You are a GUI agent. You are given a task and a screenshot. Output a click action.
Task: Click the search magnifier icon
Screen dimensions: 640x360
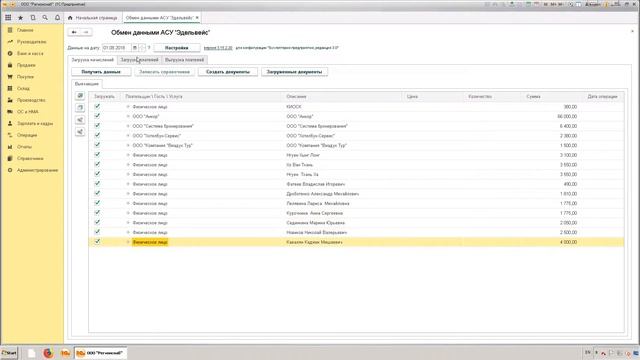[45, 18]
